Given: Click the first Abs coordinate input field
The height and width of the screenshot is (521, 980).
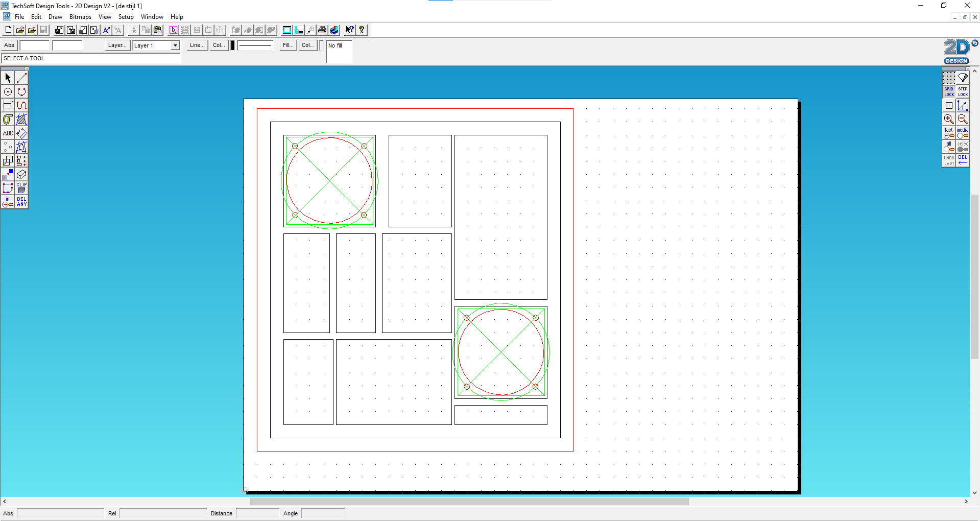Looking at the screenshot, I should pyautogui.click(x=34, y=45).
